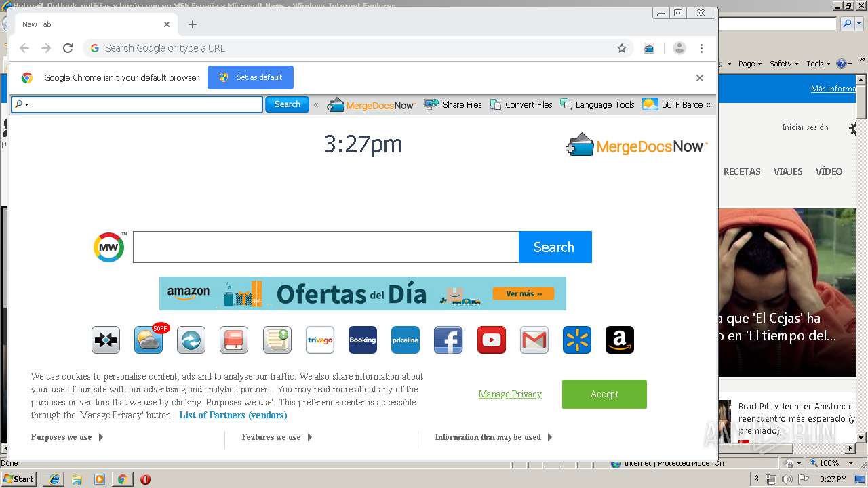Open the Booking shortcut
This screenshot has height=488, width=868.
pos(363,340)
